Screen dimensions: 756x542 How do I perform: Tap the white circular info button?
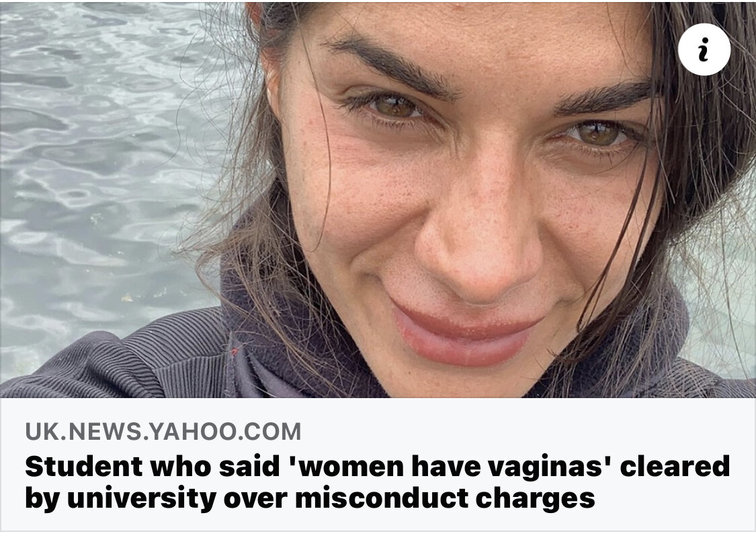tap(704, 50)
